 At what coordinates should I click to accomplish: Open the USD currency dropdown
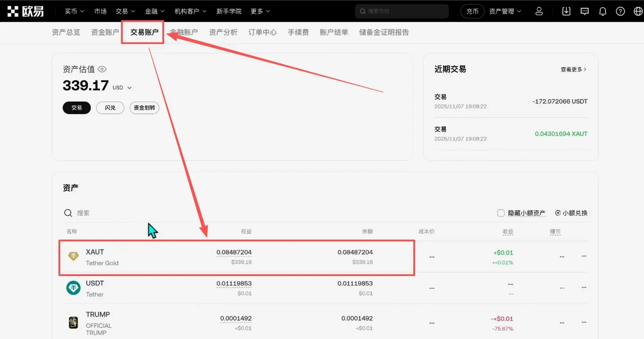pos(121,87)
